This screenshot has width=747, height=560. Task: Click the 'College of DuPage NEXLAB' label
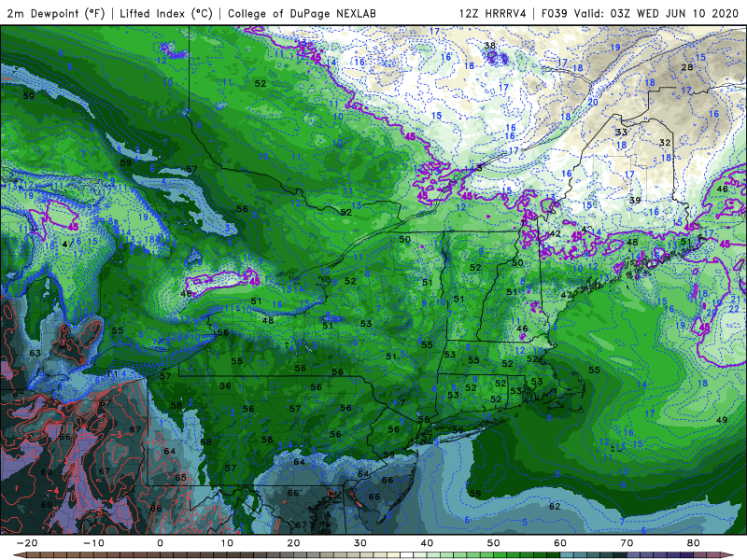point(302,13)
